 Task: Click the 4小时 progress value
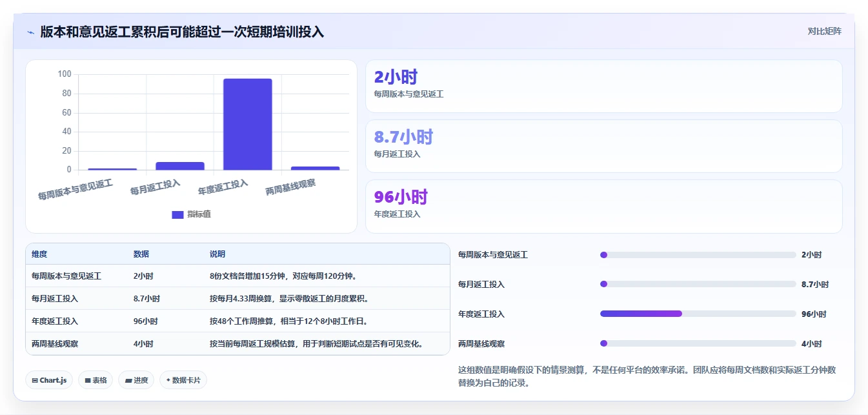(x=811, y=343)
